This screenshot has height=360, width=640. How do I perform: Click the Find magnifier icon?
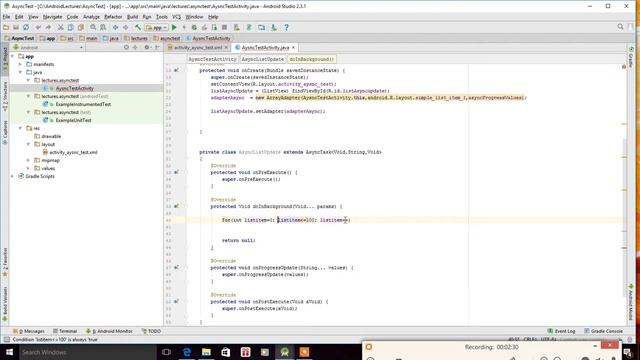pos(93,27)
